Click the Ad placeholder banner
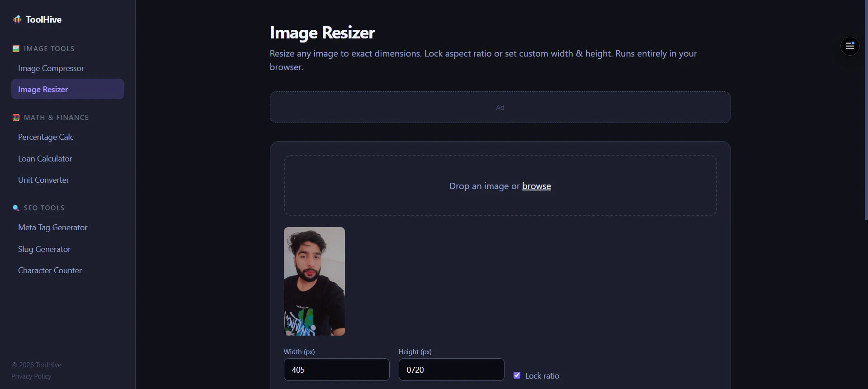The width and height of the screenshot is (868, 389). click(500, 107)
